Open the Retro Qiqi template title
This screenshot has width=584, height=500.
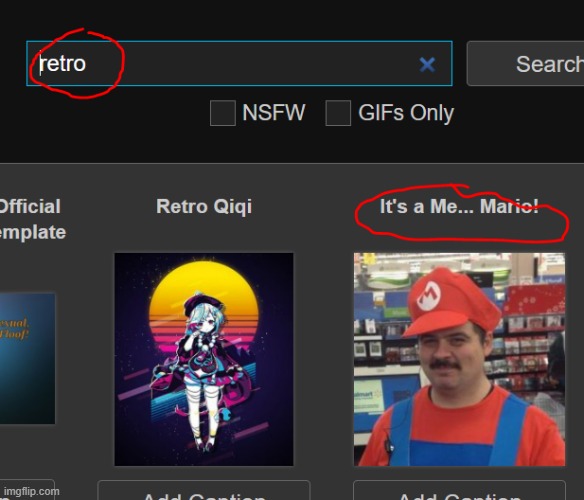click(x=204, y=206)
